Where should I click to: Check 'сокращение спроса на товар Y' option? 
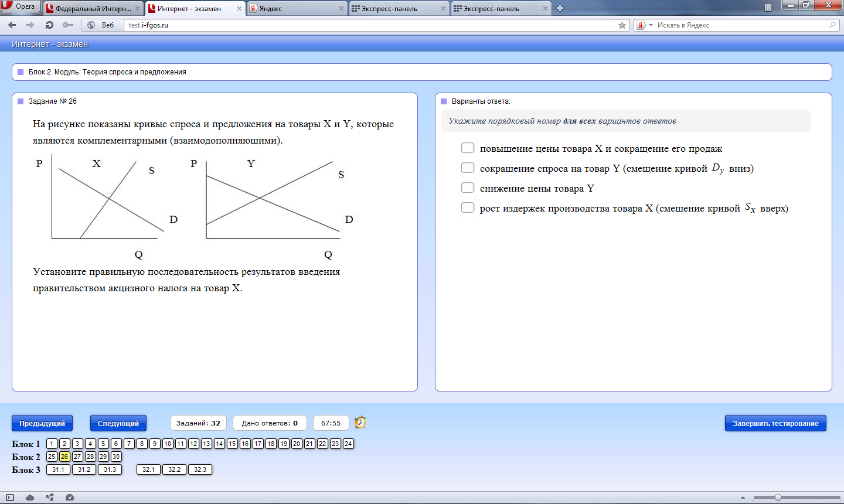coord(467,168)
